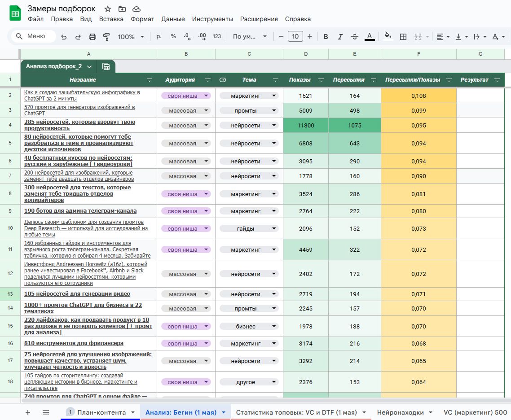The image size is (511, 420).
Task: Click the Move to folder icon
Action: 122,9
